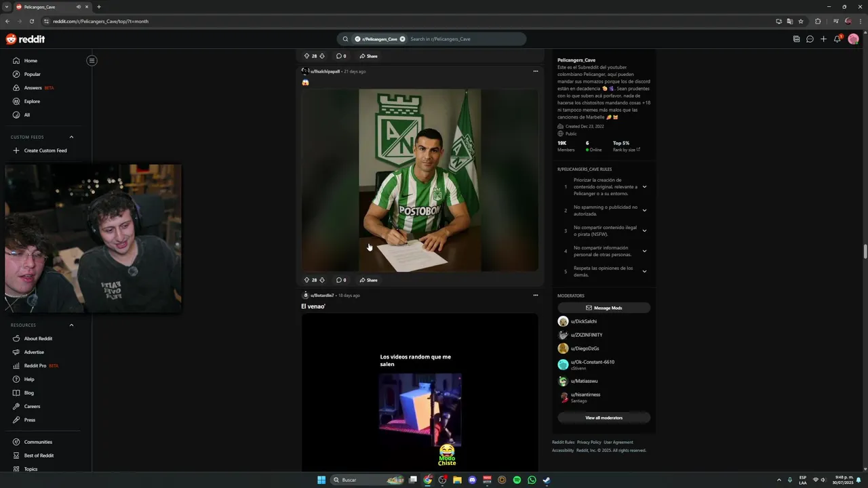
Task: Open moderator u/DickSalchi profile
Action: [583, 321]
